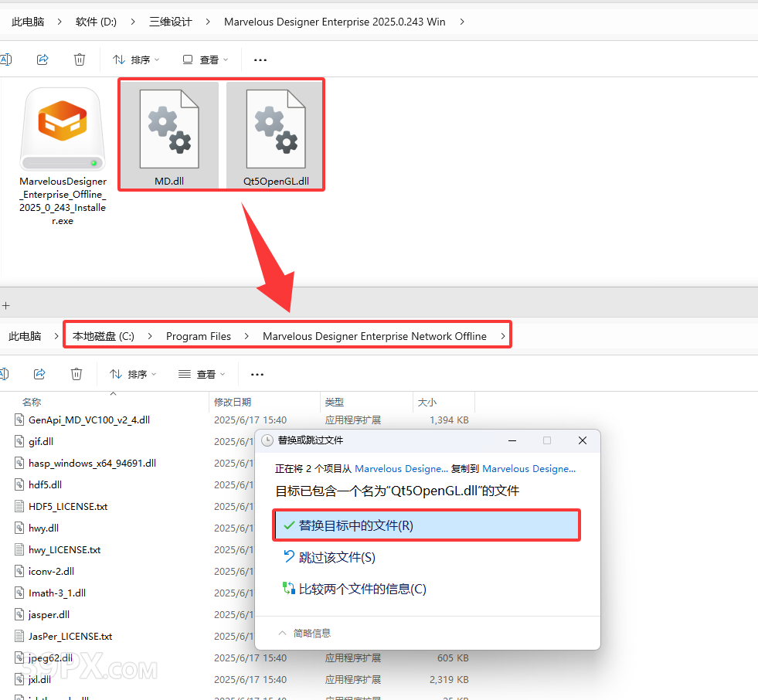
Task: Open the three-dot more options in lower toolbar
Action: point(257,374)
